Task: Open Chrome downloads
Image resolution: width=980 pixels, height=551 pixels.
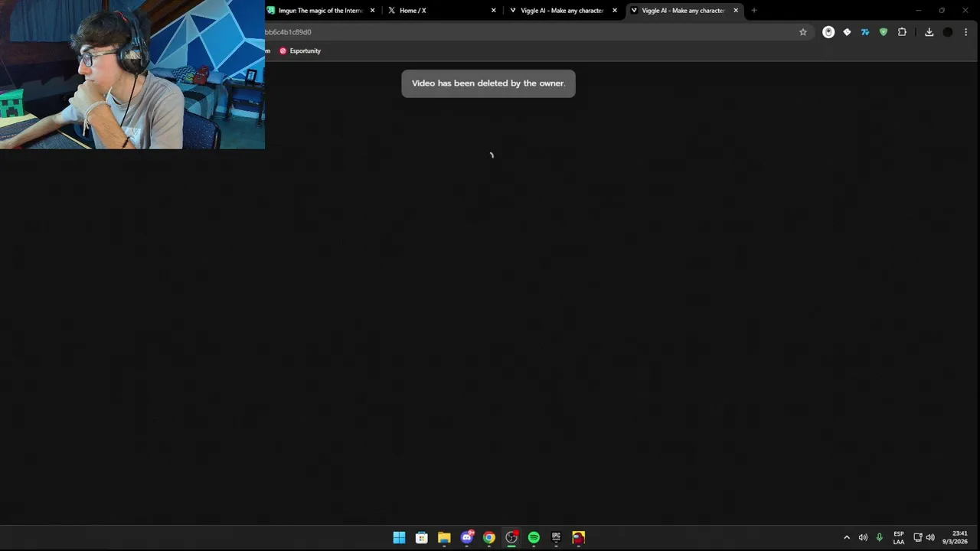Action: 929,32
